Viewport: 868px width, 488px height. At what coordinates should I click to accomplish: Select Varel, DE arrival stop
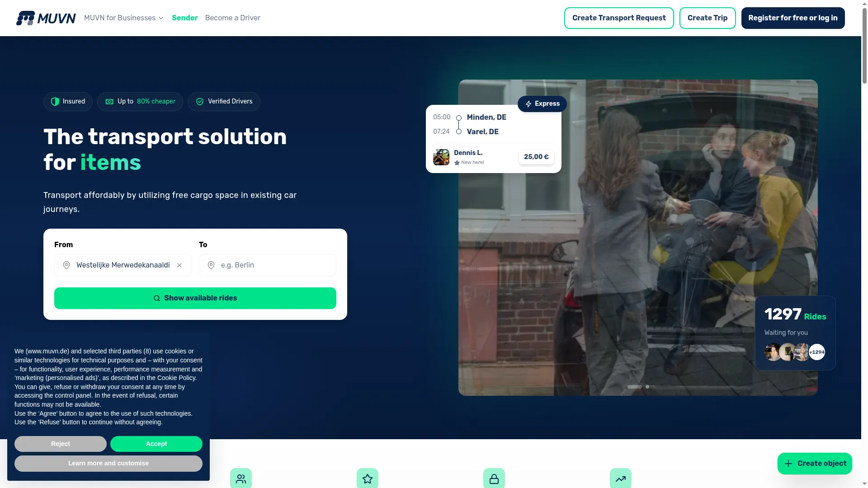tap(483, 132)
